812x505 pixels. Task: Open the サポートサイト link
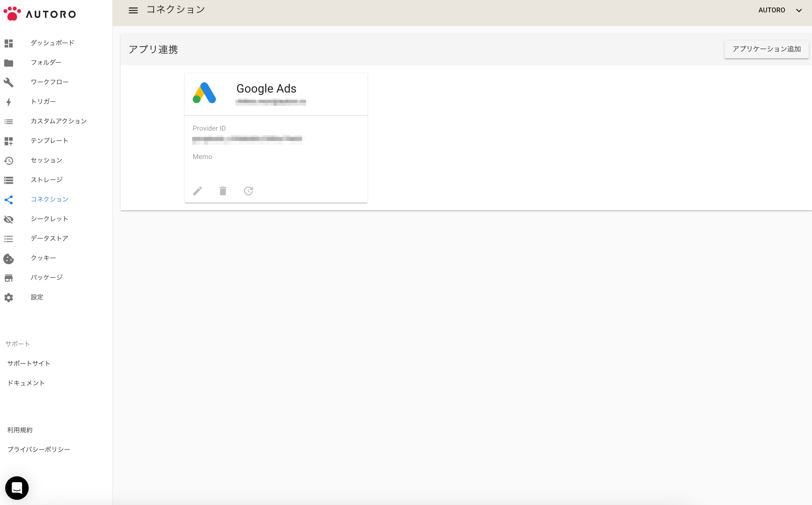point(29,363)
